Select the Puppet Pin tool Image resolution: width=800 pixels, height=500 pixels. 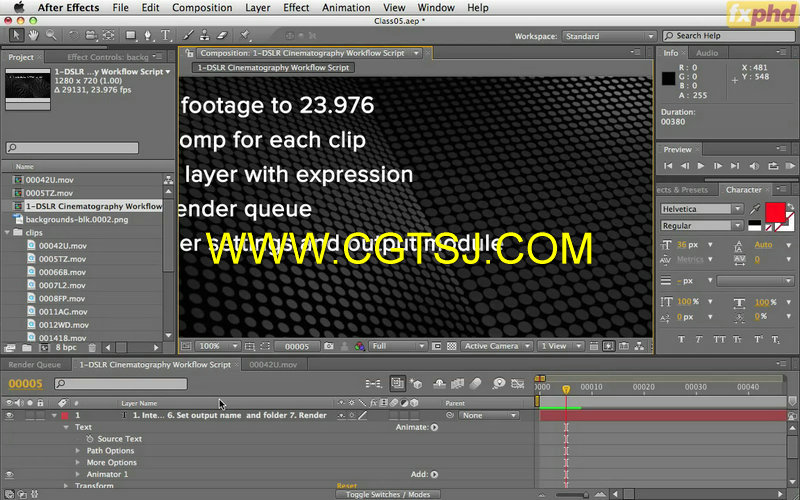pyautogui.click(x=245, y=35)
